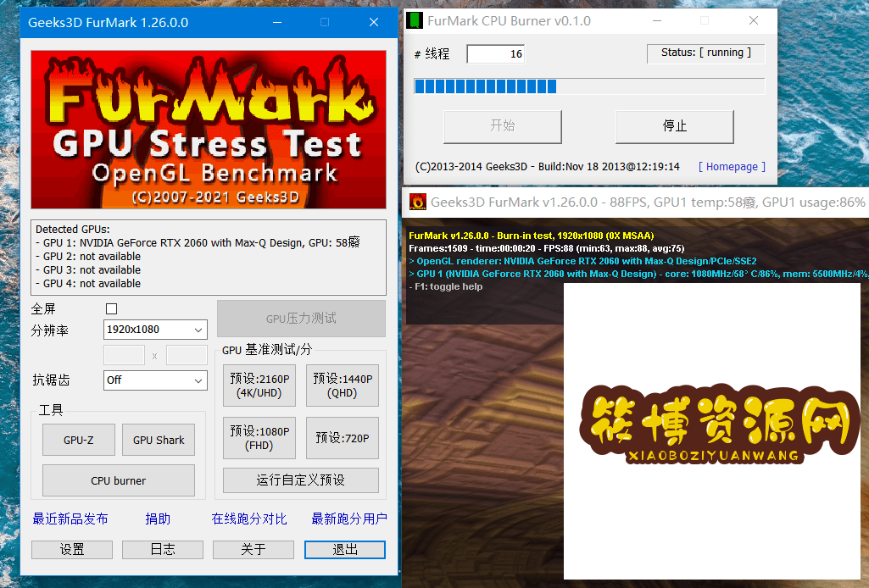Click the FurMark GPU Stress Test banner

click(x=209, y=130)
